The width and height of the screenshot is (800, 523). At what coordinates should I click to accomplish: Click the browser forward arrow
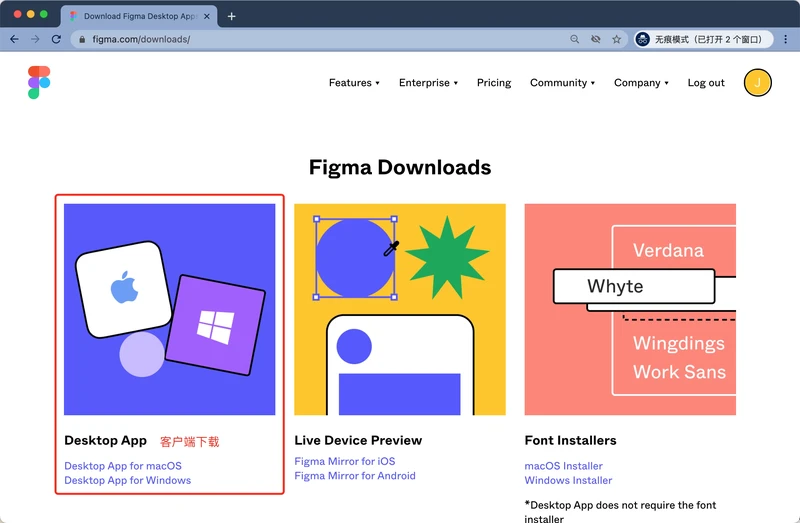pos(35,39)
